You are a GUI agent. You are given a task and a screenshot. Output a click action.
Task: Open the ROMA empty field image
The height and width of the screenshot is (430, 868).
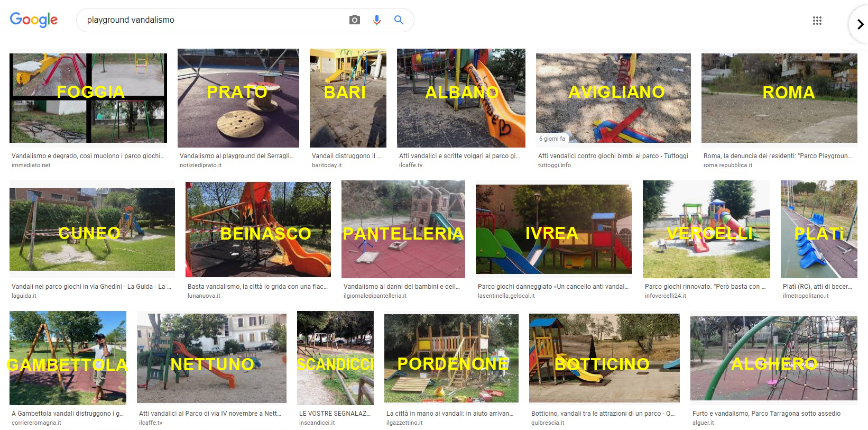click(779, 98)
